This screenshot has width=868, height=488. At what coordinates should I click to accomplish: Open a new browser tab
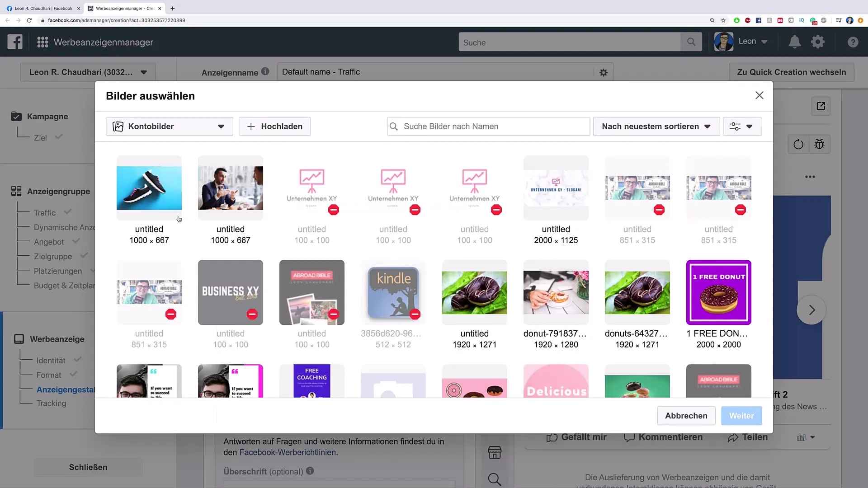(173, 8)
